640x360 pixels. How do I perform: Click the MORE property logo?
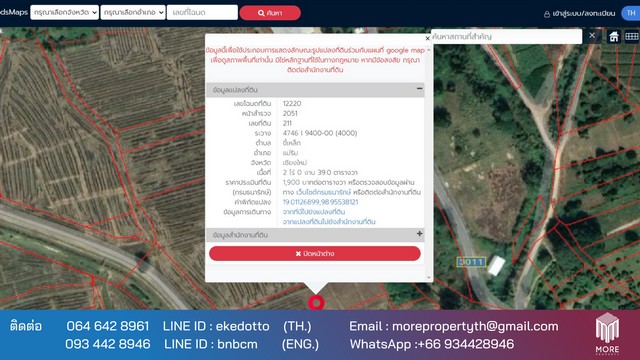(x=607, y=334)
